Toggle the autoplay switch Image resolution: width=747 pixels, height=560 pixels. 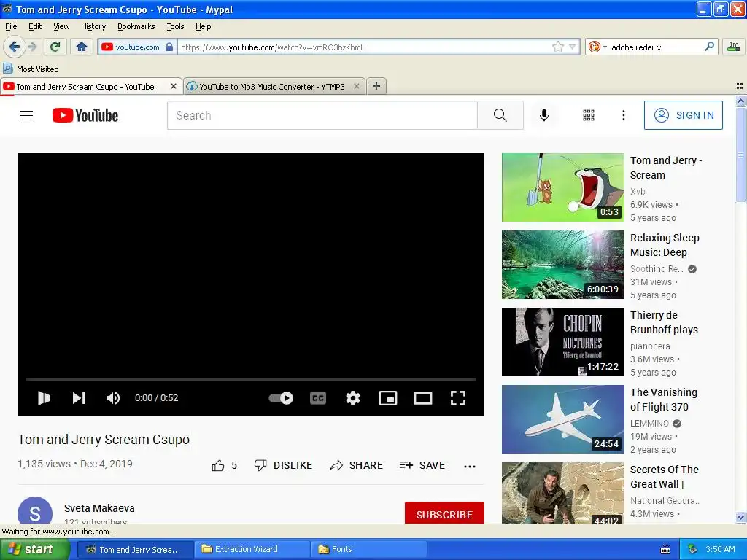[x=281, y=397]
